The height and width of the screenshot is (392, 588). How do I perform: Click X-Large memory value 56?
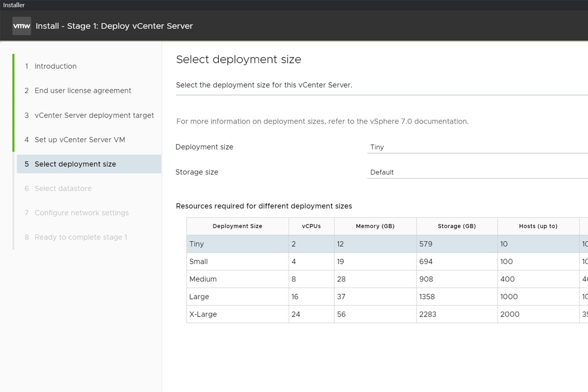[341, 314]
